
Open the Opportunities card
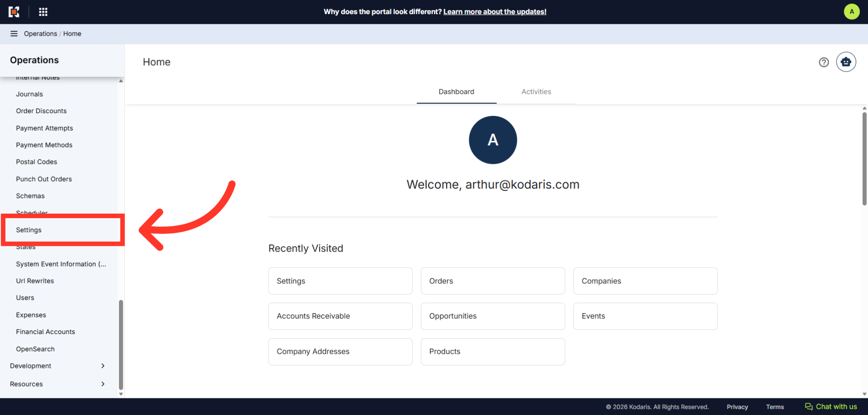pyautogui.click(x=493, y=316)
